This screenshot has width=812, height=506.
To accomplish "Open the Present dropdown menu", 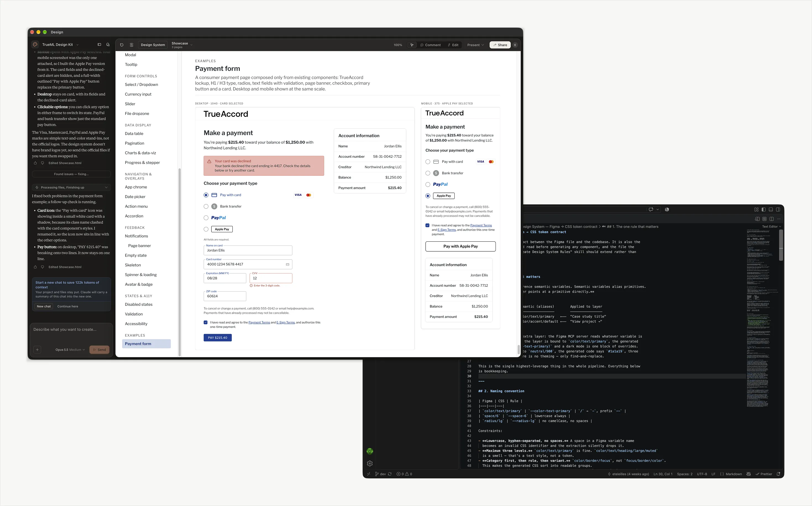I will point(475,45).
